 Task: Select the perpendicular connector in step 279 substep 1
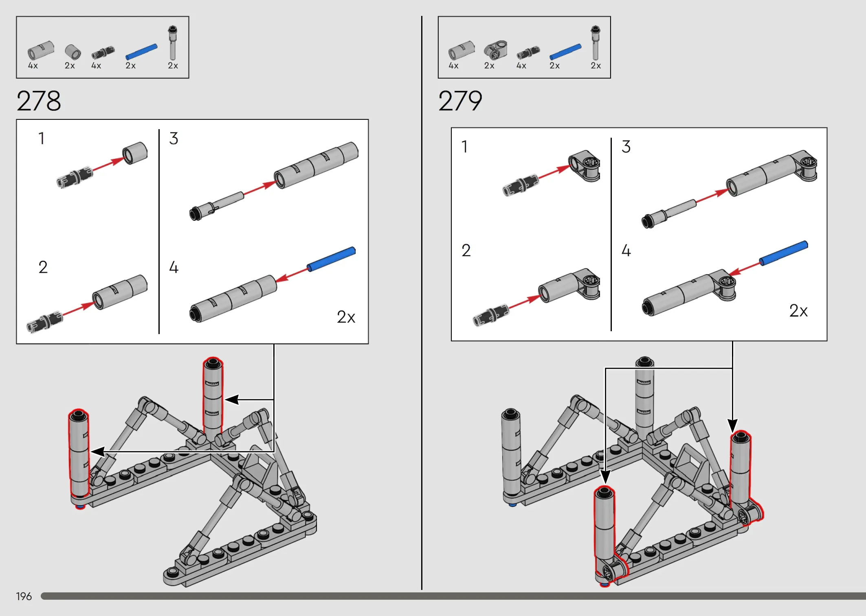[585, 165]
